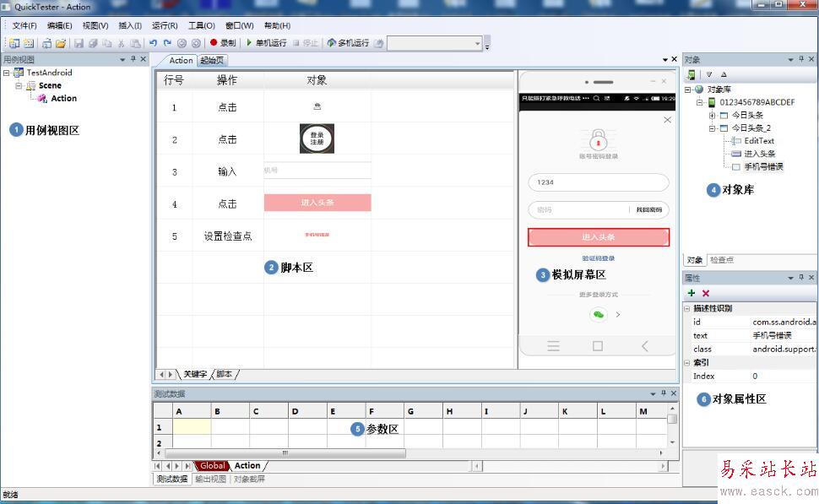This screenshot has width=819, height=504.
Task: Open the 插入(I) menu
Action: (130, 25)
